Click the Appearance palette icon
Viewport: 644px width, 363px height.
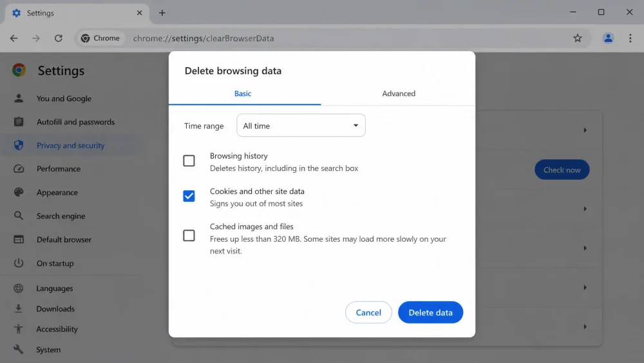(19, 192)
